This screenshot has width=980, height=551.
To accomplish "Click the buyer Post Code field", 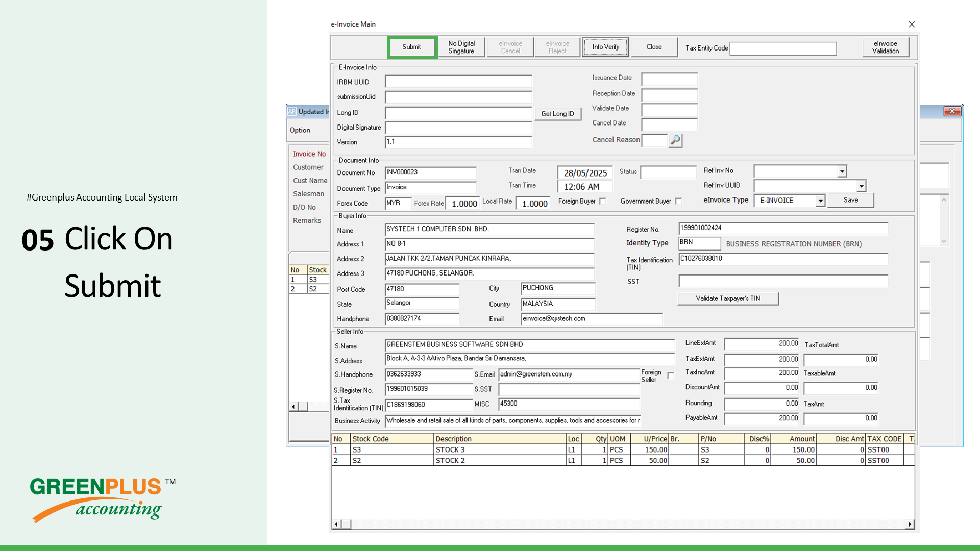I will point(422,289).
